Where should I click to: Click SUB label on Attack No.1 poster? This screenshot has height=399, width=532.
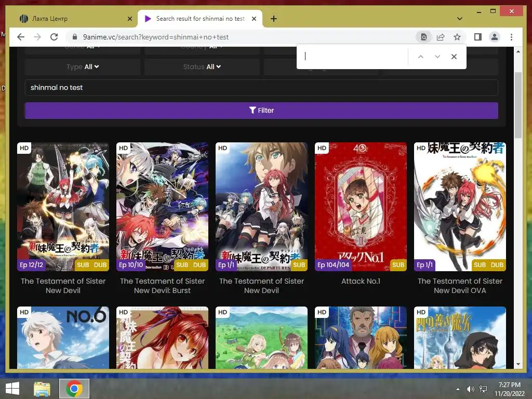pyautogui.click(x=398, y=265)
